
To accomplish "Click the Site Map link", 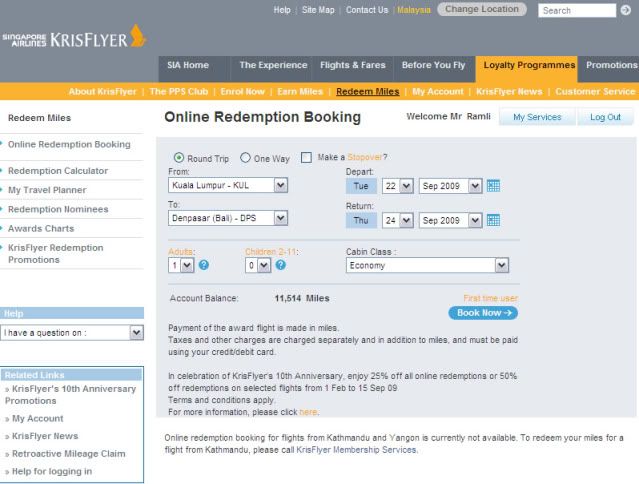I will pos(318,10).
